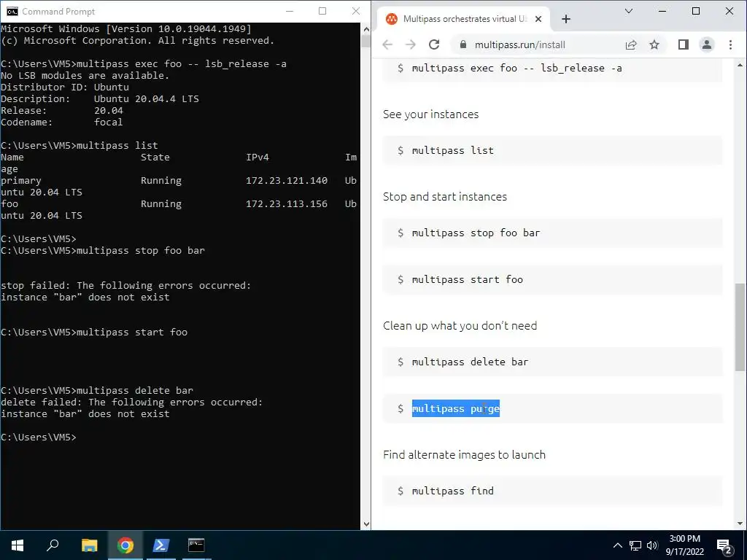Minimize the Command Prompt window

click(x=289, y=11)
